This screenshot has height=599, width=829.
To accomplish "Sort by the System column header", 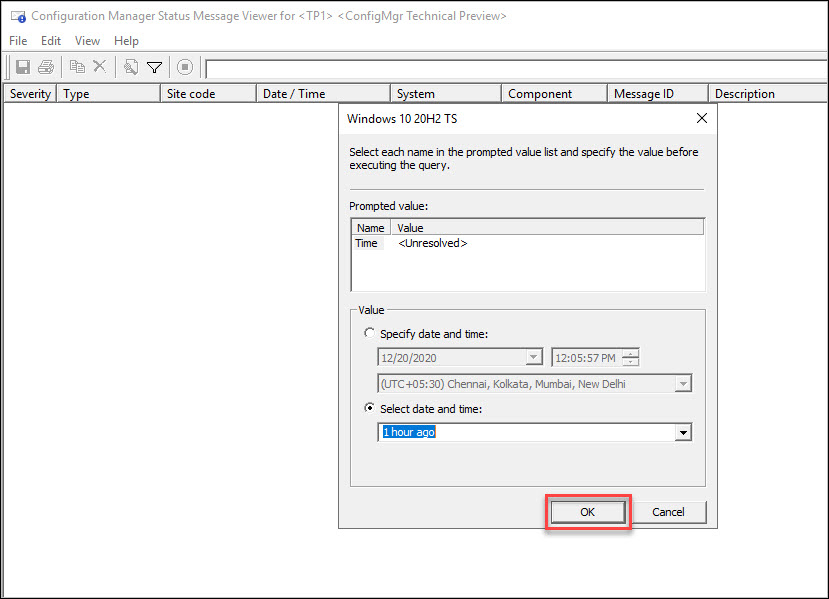I will click(446, 94).
